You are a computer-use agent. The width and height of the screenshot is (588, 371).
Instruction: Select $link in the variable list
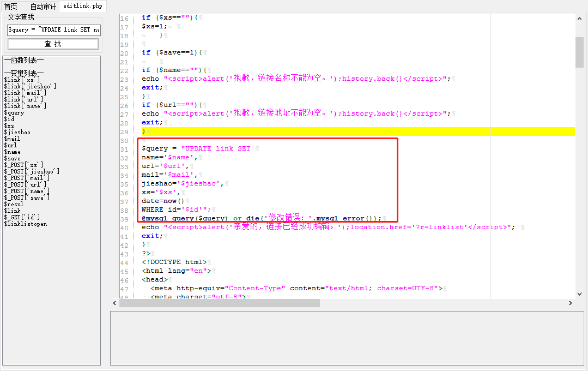12,211
